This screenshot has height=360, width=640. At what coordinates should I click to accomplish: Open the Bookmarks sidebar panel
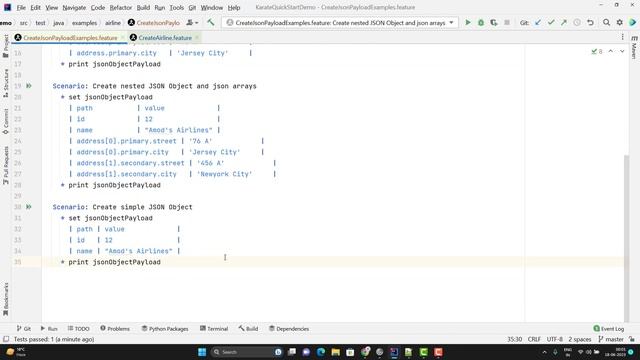6,299
